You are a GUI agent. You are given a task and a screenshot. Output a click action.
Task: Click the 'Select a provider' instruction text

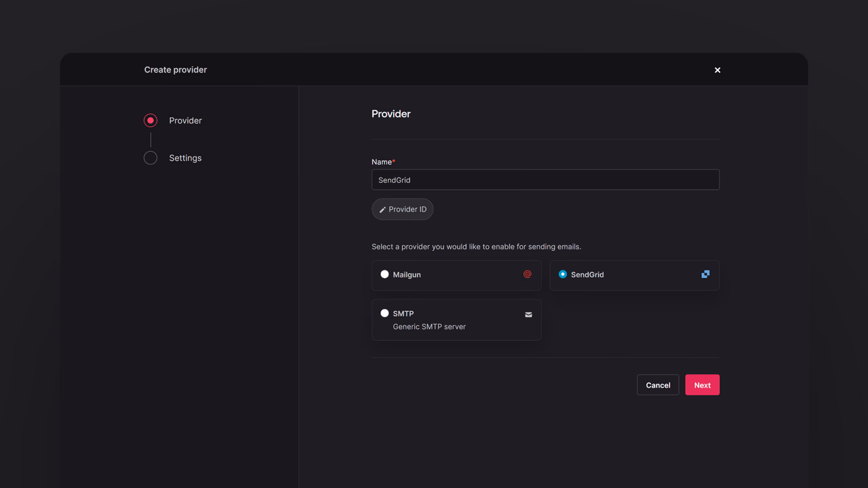tap(476, 247)
